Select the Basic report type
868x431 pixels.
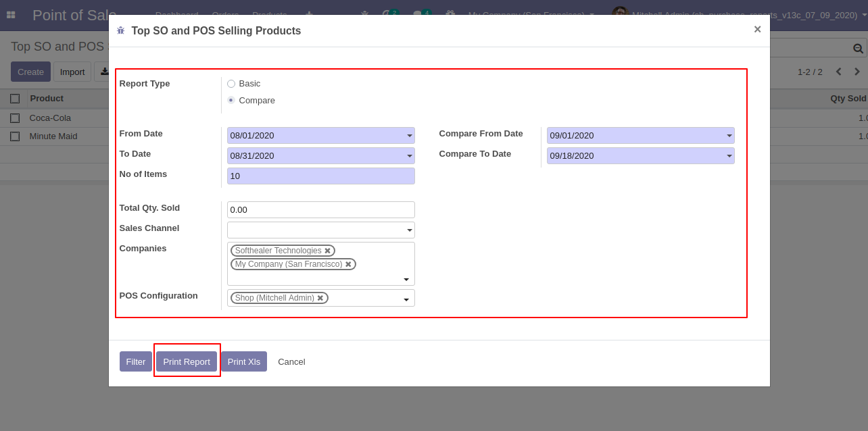(231, 84)
